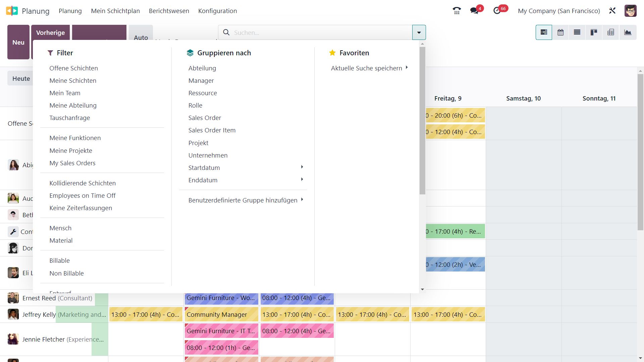Screen dimensions: 644x362
Task: Open the pivot table view icon
Action: coord(611,33)
